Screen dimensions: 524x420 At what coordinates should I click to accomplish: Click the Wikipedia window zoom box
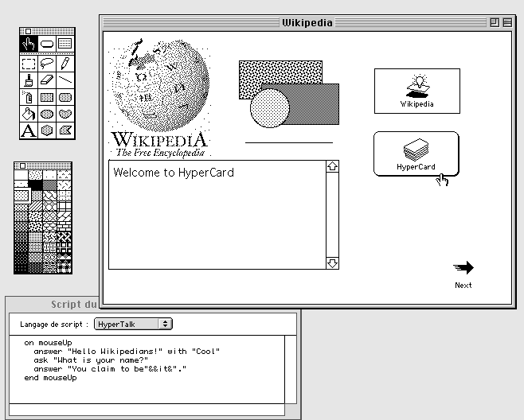[x=495, y=23]
